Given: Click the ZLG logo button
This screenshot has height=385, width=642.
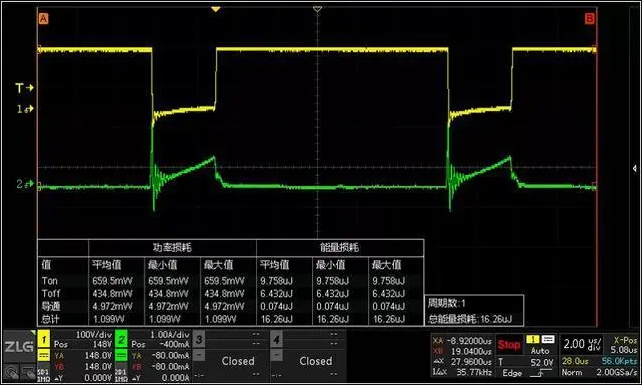Looking at the screenshot, I should click(x=19, y=346).
